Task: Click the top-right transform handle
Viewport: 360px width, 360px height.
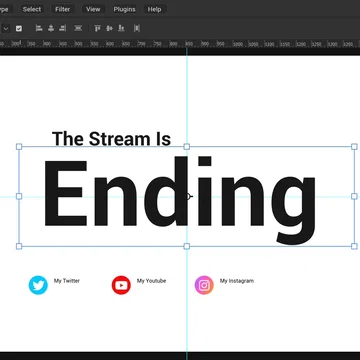Action: [354, 147]
